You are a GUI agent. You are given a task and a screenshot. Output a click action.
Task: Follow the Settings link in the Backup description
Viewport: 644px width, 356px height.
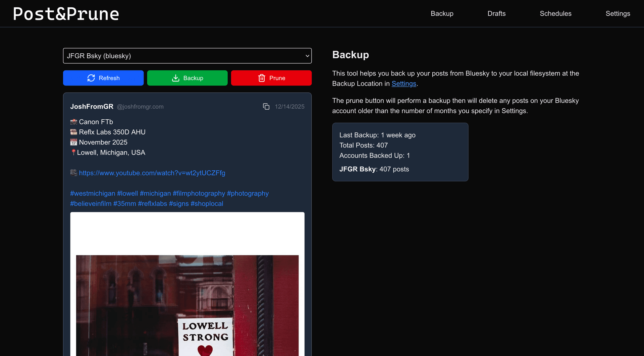click(404, 84)
